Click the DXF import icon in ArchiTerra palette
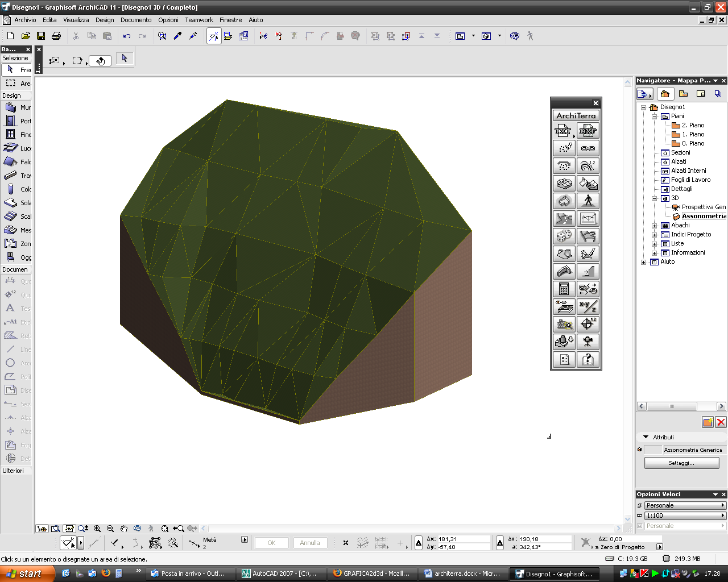The height and width of the screenshot is (582, 728). [588, 131]
